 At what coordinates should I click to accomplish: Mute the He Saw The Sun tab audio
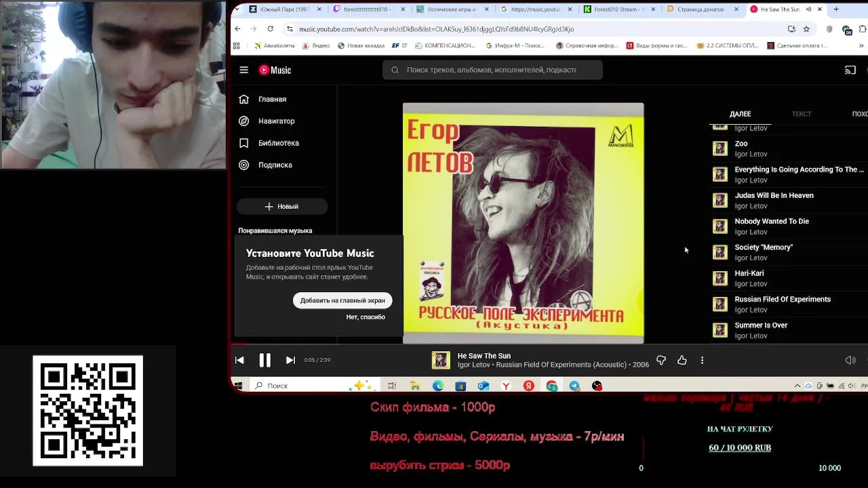click(x=808, y=9)
